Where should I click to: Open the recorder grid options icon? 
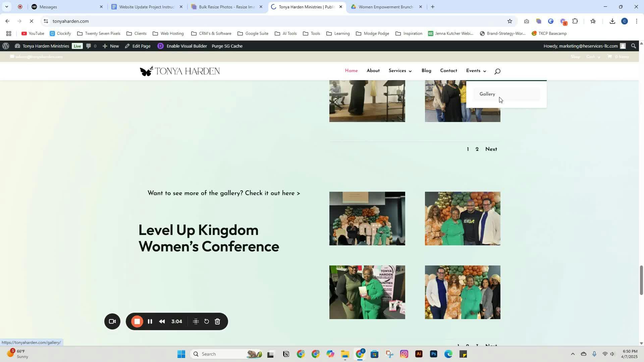(196, 321)
